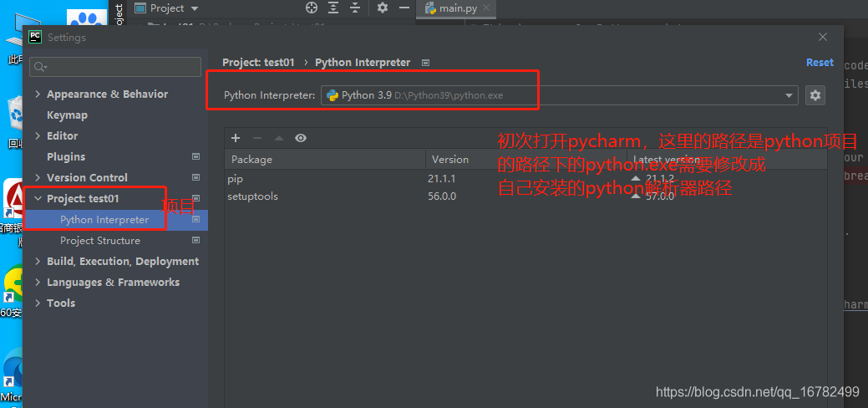868x408 pixels.
Task: Select the setuptools package row
Action: (525, 196)
